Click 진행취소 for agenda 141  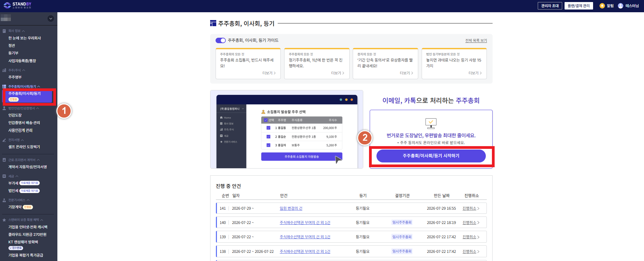click(471, 208)
